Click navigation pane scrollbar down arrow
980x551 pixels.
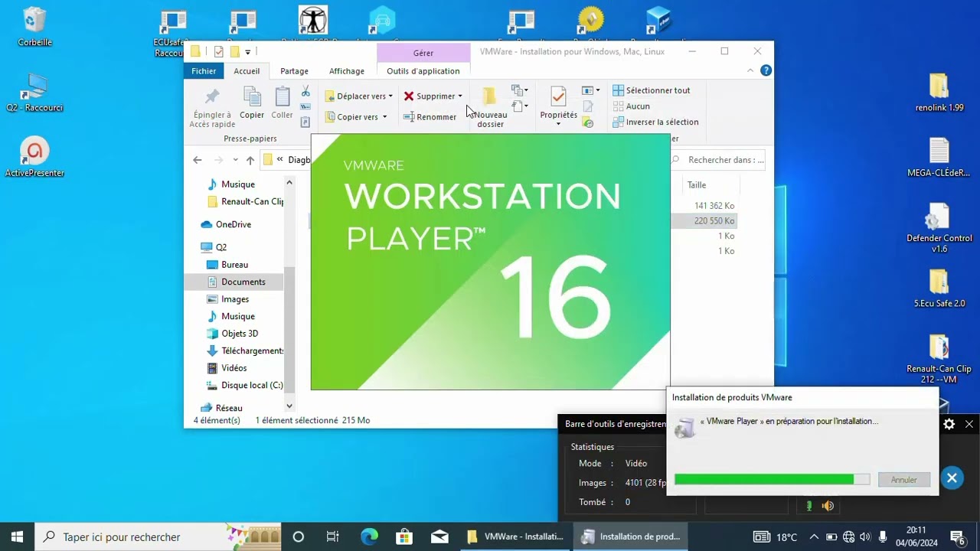[289, 406]
